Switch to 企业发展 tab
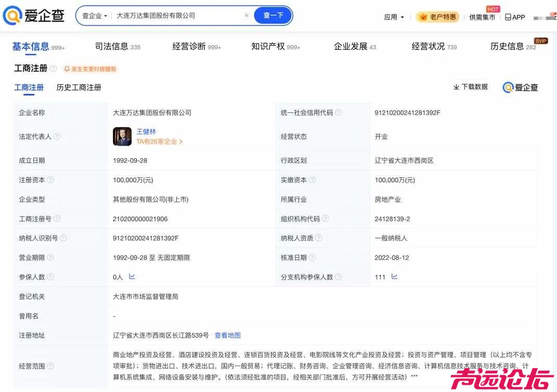 pyautogui.click(x=355, y=46)
